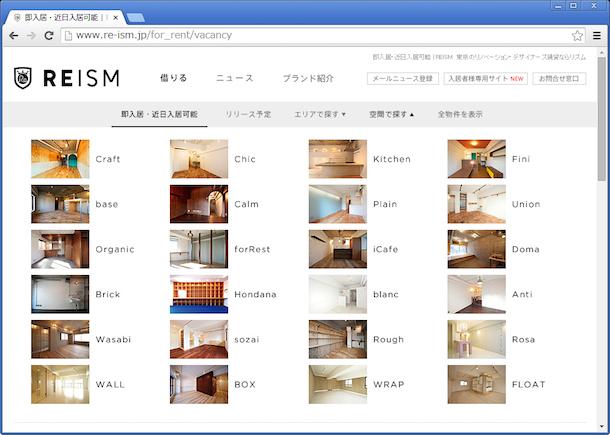Click the Rosa text link

(523, 340)
